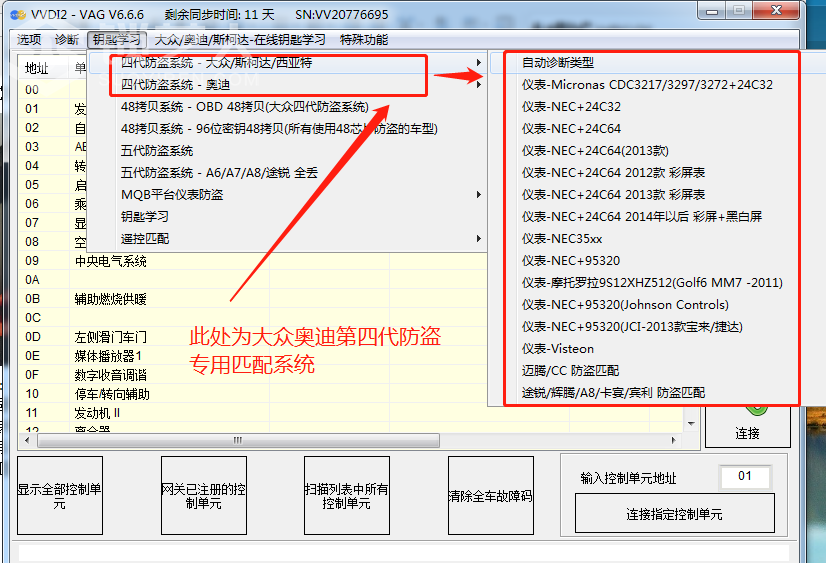Open the 诊断 menu
Image resolution: width=826 pixels, height=563 pixels.
(x=66, y=39)
